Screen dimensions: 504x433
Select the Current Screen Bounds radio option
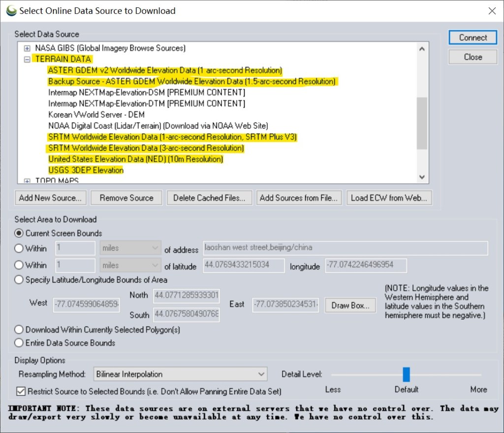(x=19, y=233)
